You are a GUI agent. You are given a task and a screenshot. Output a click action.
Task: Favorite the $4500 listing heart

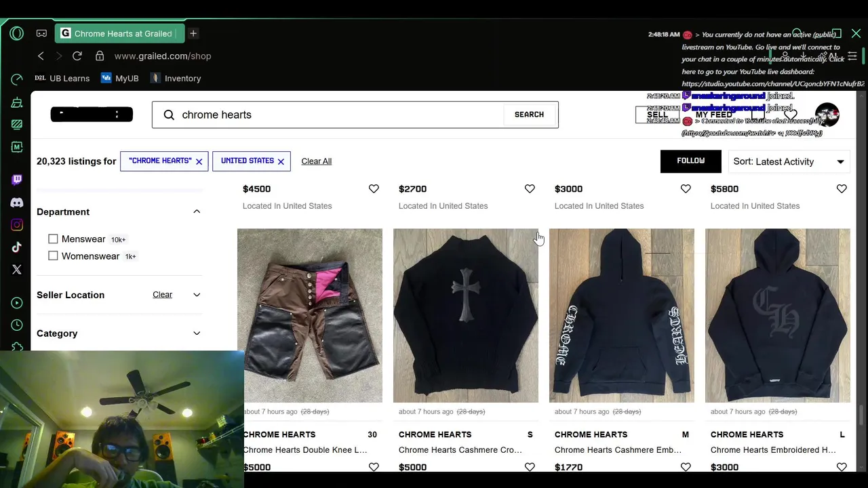tap(374, 188)
